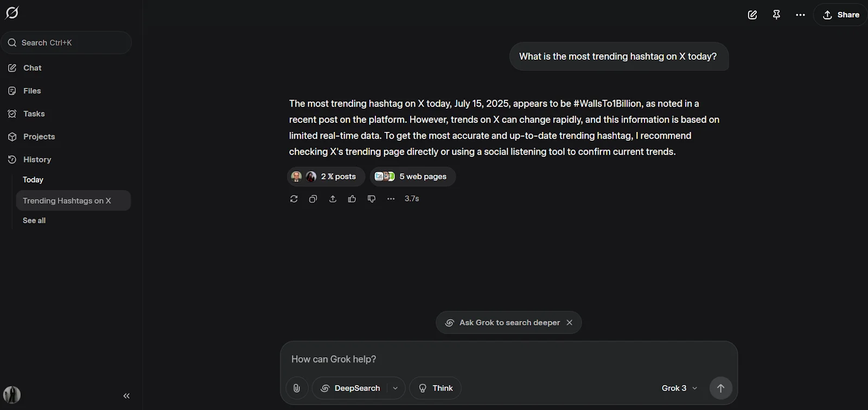Collapse the sidebar with the double chevron
The height and width of the screenshot is (410, 868).
[x=126, y=396]
